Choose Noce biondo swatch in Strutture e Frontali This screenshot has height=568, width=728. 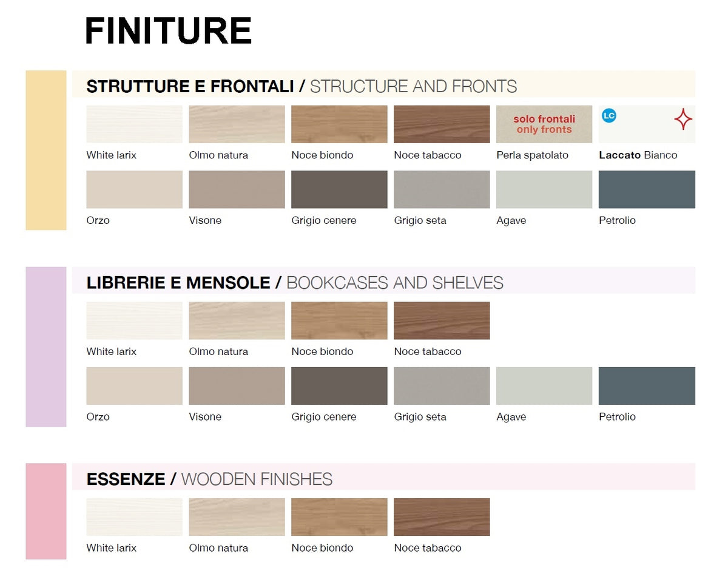point(339,124)
